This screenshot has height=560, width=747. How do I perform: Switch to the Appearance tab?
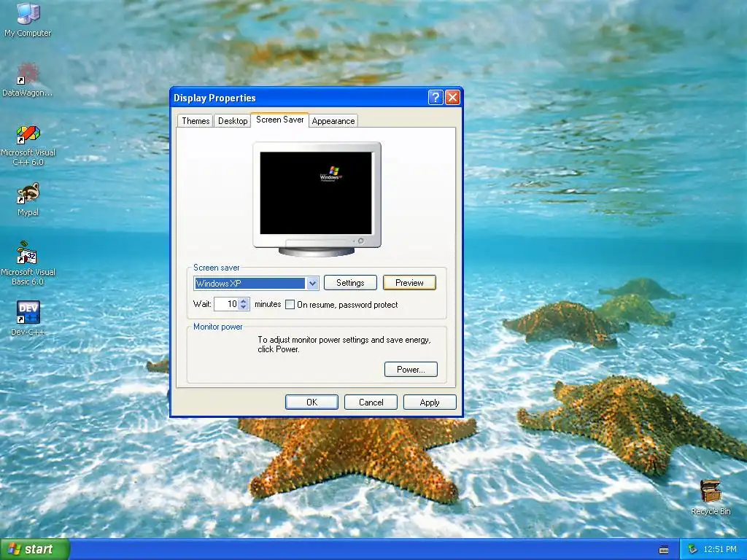333,121
